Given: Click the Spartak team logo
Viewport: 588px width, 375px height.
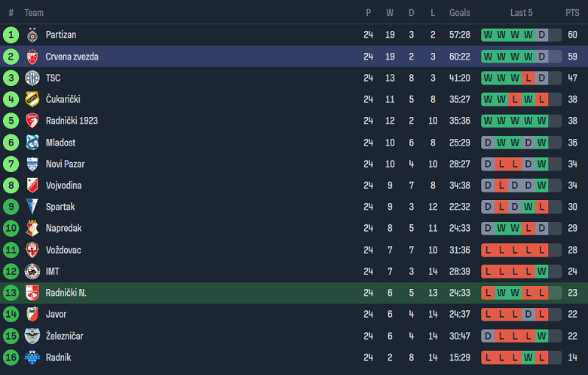Looking at the screenshot, I should (32, 207).
